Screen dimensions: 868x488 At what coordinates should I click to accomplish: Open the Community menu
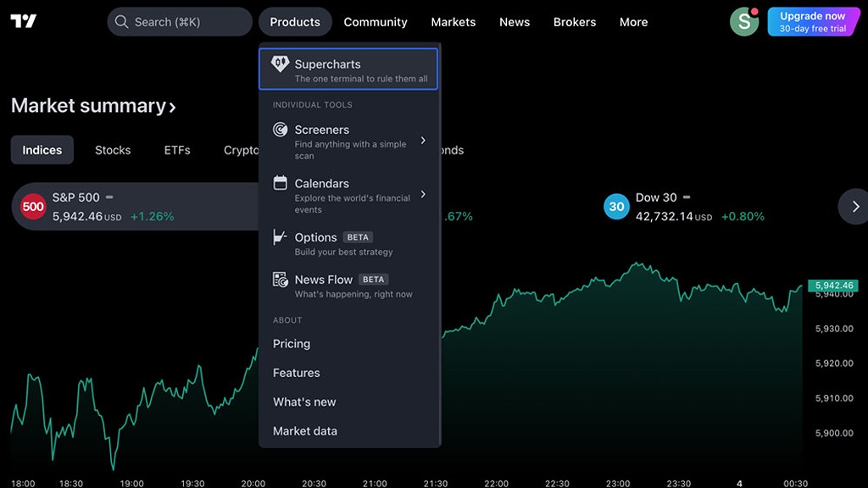click(376, 21)
